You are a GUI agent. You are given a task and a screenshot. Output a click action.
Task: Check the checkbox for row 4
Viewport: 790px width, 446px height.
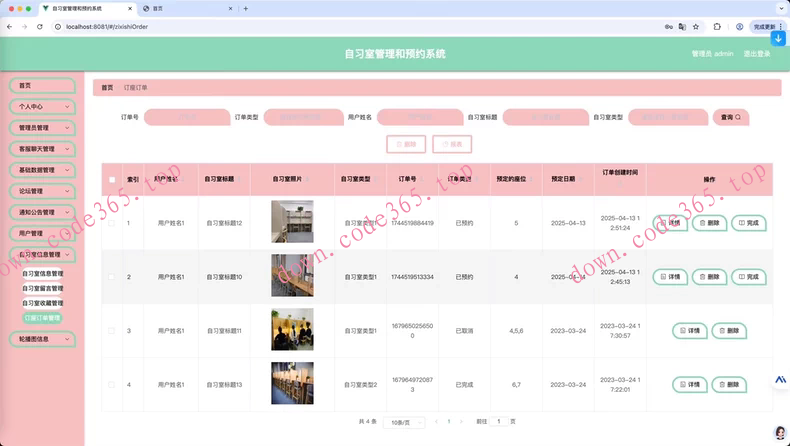tap(112, 385)
